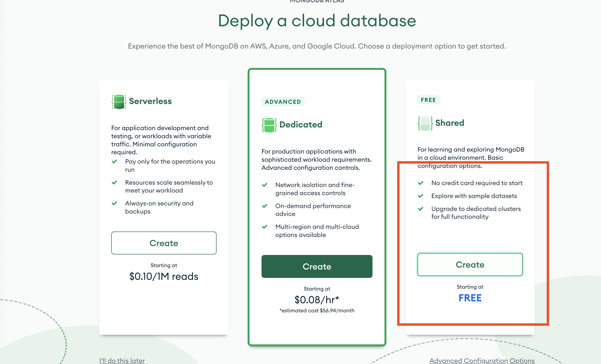Select the Serverless plan heading
Image resolution: width=601 pixels, height=364 pixels.
click(x=150, y=101)
